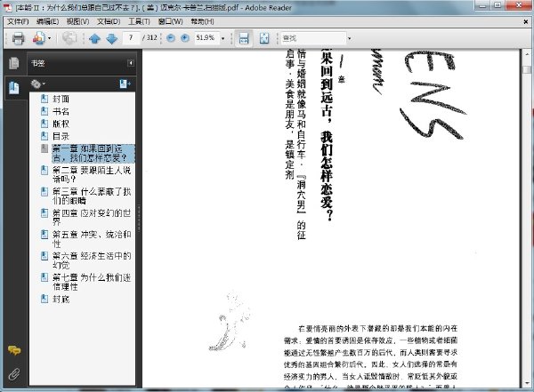Click the new bookmark icon

(125, 84)
